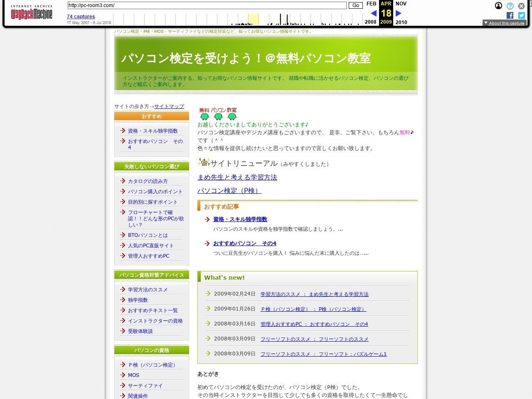Share this capture on Twitter

tap(521, 15)
